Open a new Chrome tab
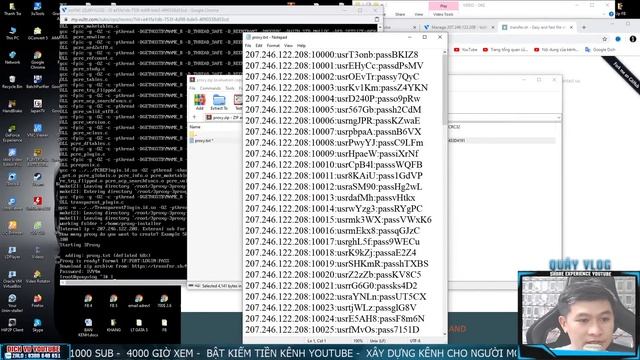Image resolution: width=640 pixels, height=360 pixels. (584, 27)
